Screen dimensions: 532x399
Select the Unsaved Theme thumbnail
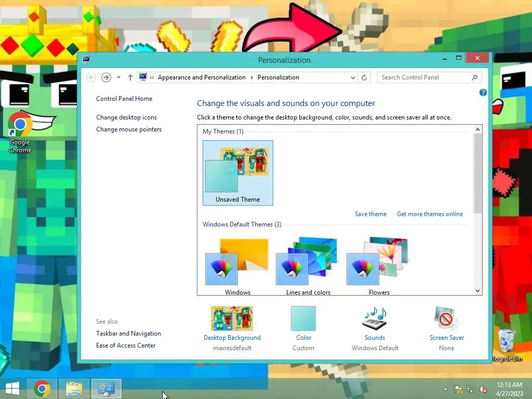238,172
